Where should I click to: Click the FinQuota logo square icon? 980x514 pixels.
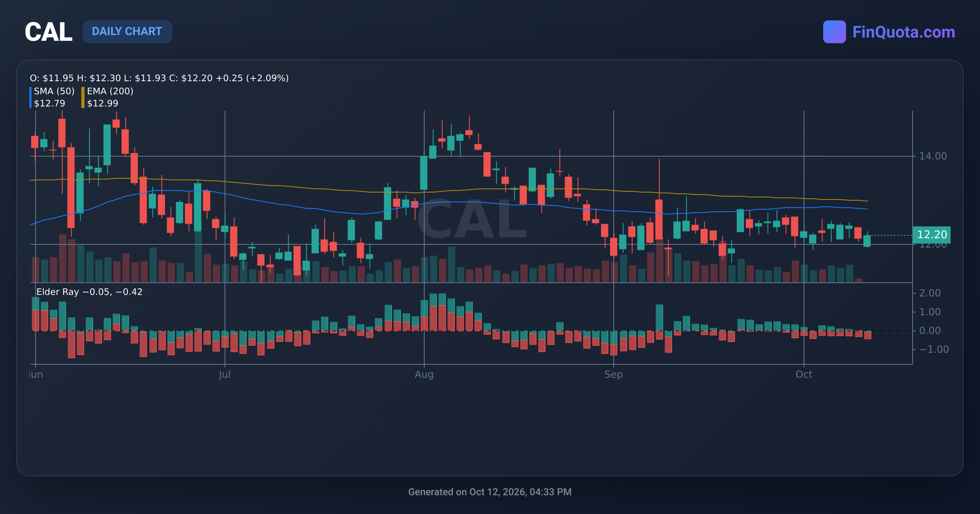[x=834, y=32]
